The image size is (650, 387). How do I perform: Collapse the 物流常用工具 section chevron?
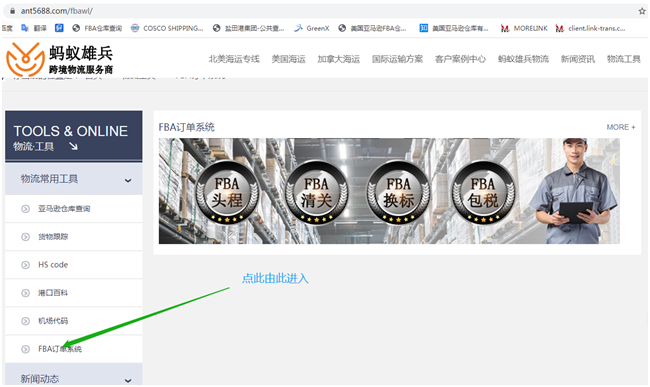[128, 180]
